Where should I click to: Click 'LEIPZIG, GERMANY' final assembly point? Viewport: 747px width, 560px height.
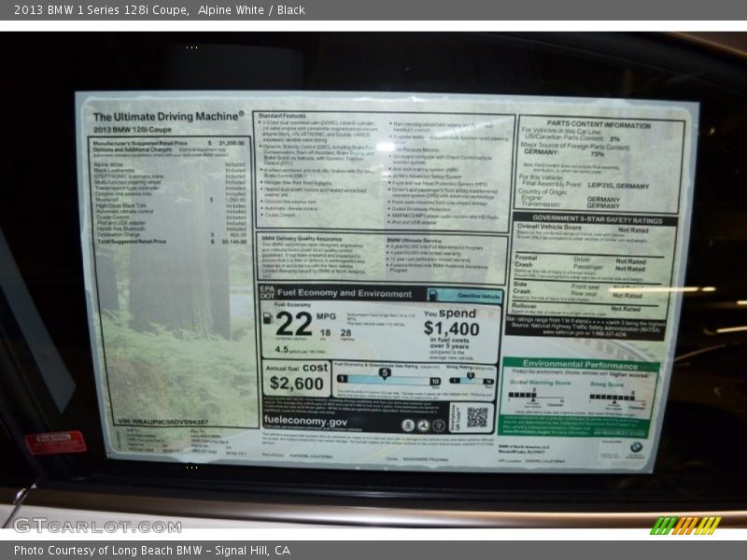click(618, 186)
